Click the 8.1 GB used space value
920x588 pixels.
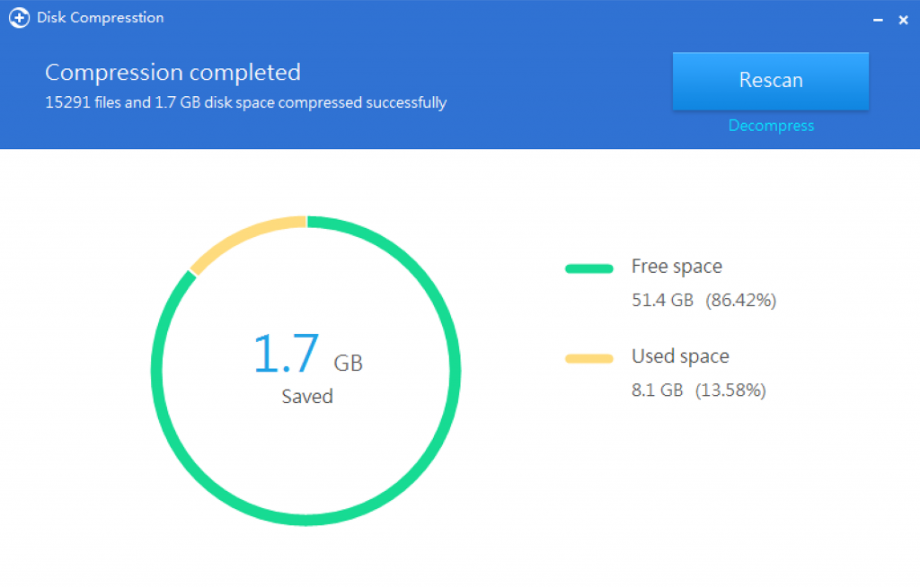pyautogui.click(x=656, y=390)
